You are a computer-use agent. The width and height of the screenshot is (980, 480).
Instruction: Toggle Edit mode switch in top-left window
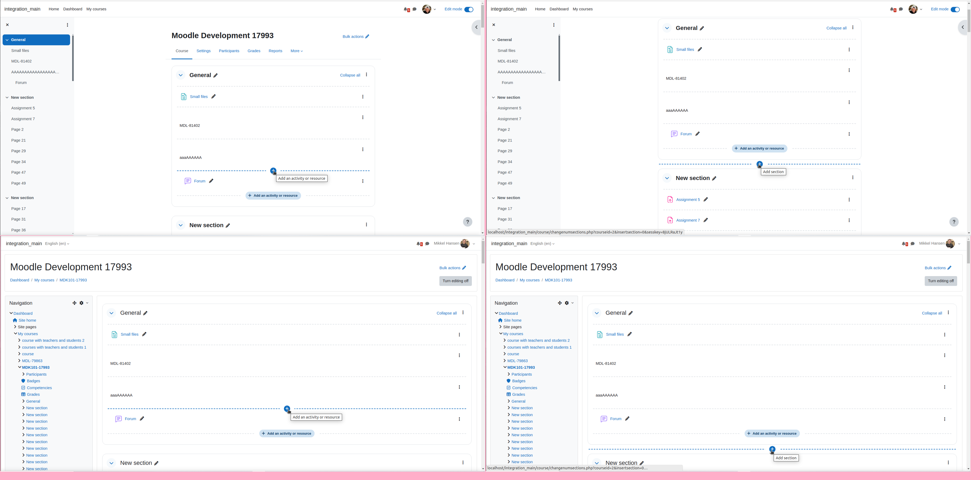coord(469,9)
